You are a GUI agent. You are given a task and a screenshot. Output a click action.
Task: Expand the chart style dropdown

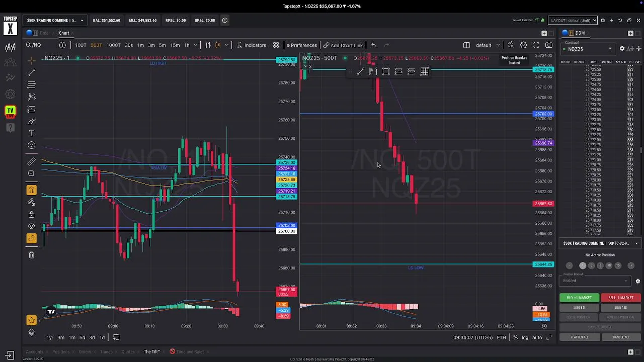click(x=227, y=45)
